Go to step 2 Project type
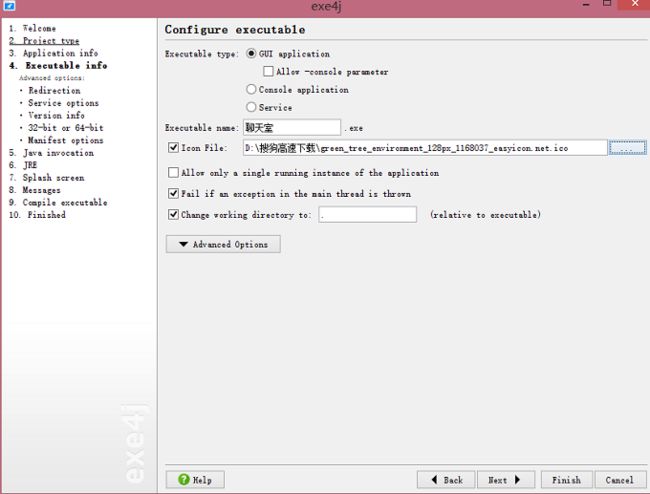 44,41
